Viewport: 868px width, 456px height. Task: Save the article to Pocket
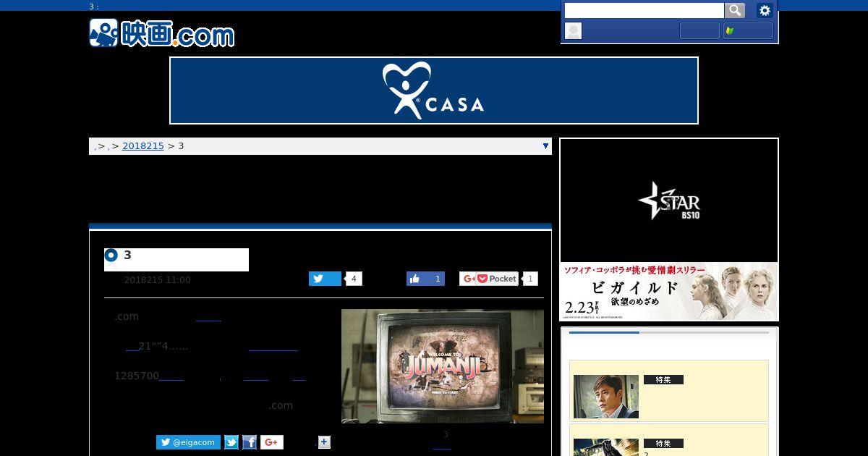(x=498, y=279)
